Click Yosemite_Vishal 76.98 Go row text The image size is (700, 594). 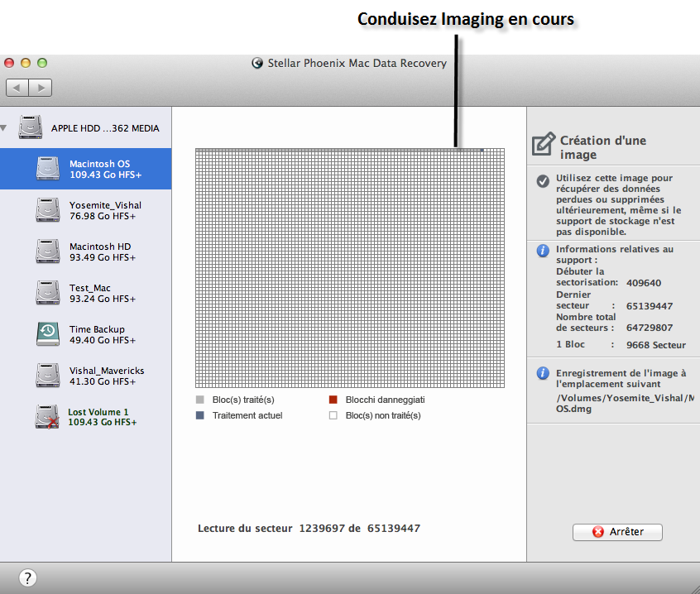(105, 211)
